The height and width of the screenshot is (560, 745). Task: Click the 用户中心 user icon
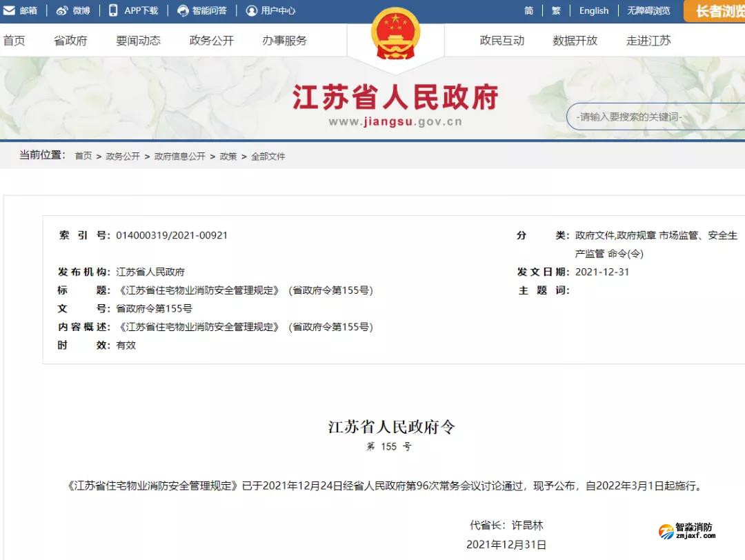tap(251, 10)
